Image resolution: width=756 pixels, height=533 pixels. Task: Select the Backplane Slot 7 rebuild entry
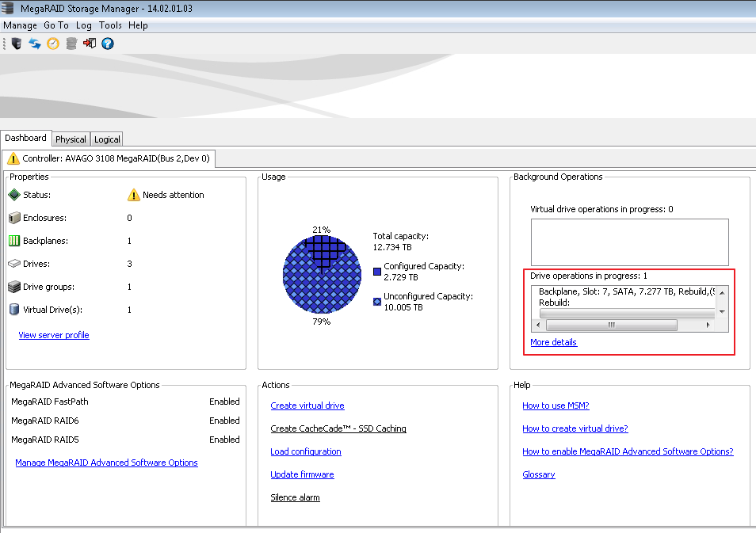(627, 291)
